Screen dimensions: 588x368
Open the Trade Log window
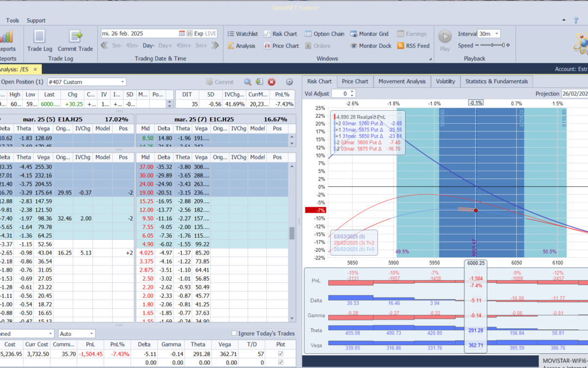pos(39,40)
